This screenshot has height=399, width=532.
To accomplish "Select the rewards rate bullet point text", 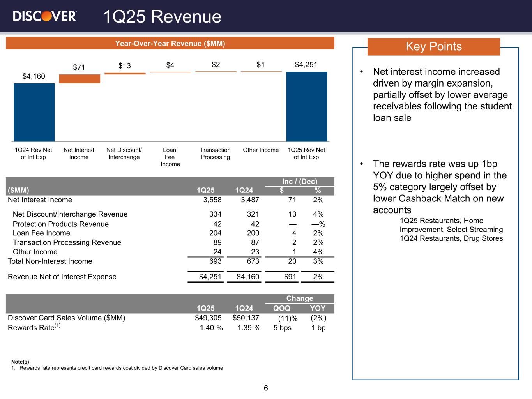I will [x=440, y=187].
